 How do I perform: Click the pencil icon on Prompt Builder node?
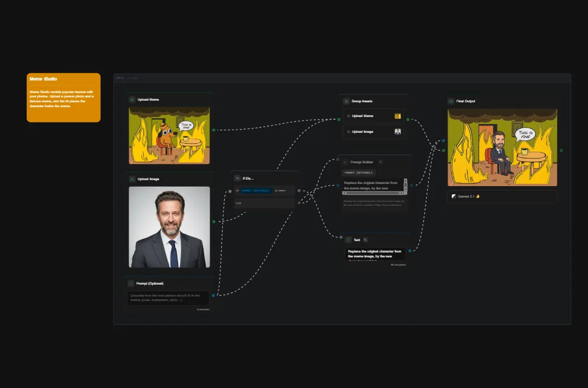click(344, 162)
